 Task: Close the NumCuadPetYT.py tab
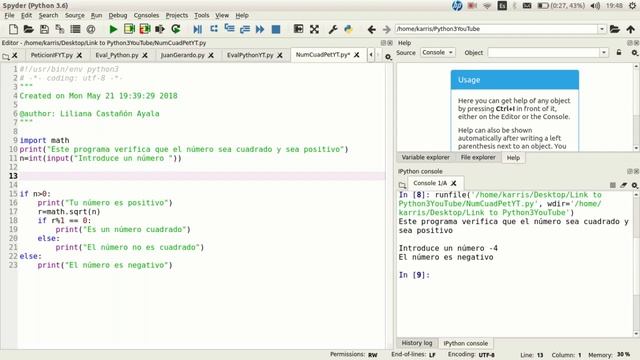[356, 55]
